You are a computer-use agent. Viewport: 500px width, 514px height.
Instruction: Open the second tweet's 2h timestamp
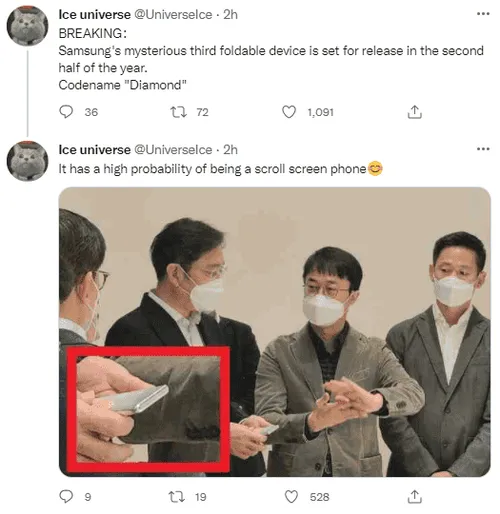230,150
